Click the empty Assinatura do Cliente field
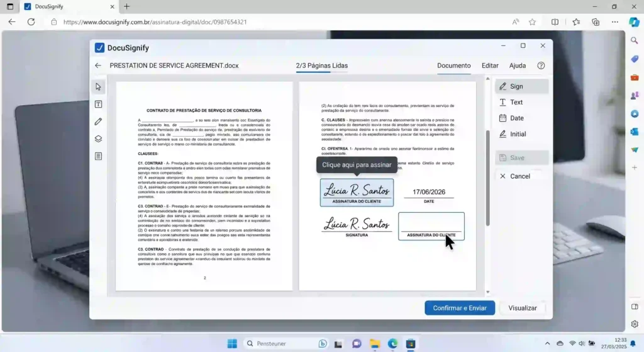The image size is (644, 352). coord(431,226)
